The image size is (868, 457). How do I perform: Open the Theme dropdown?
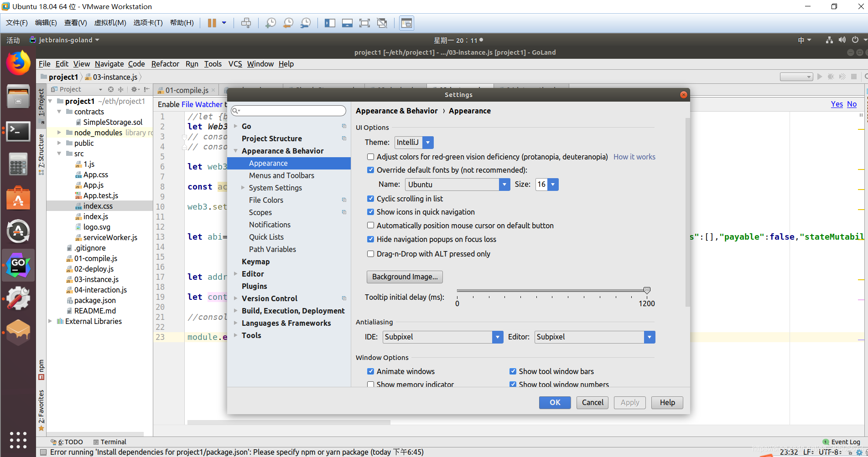[428, 143]
